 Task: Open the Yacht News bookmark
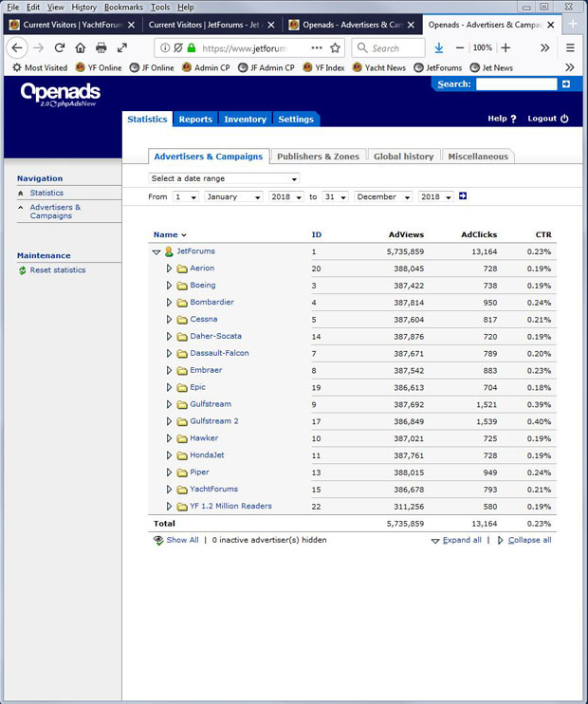[x=379, y=67]
